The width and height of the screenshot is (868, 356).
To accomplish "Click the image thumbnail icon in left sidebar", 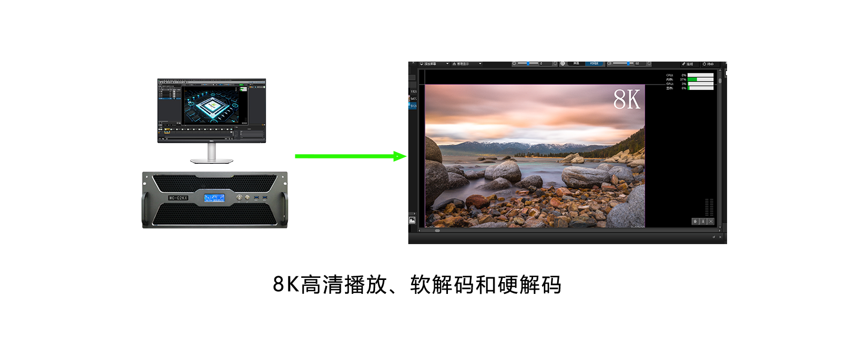I will tap(412, 220).
